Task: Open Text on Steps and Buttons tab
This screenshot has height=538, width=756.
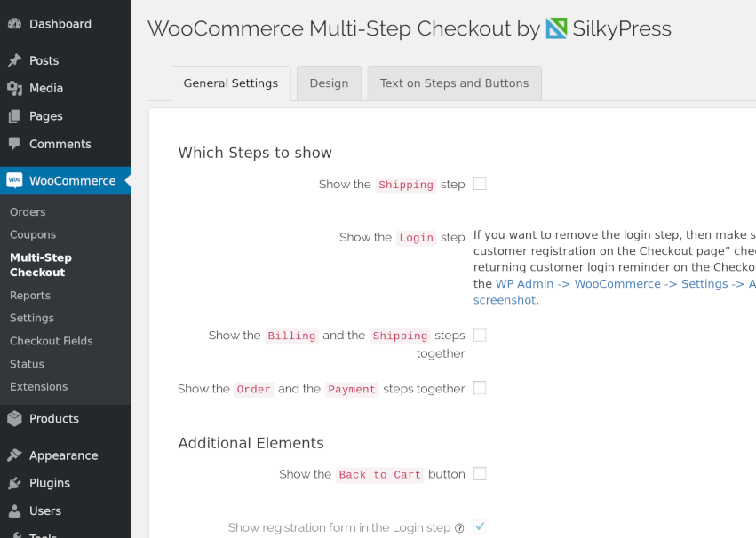Action: [x=454, y=83]
